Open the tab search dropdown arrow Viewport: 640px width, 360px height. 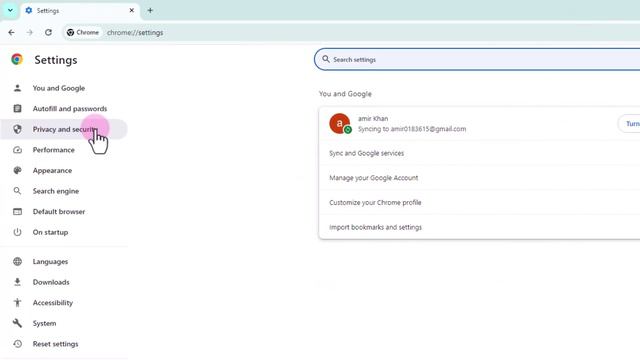pyautogui.click(x=10, y=11)
